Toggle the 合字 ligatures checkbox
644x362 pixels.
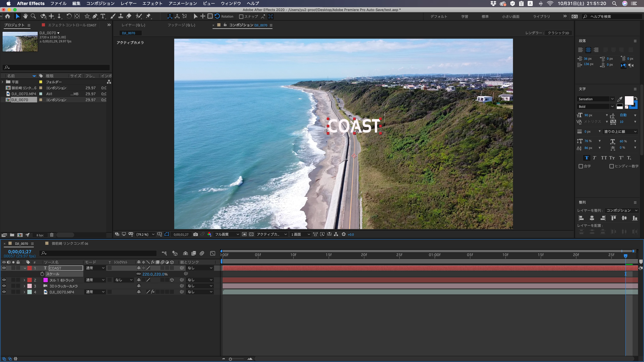[x=581, y=166]
